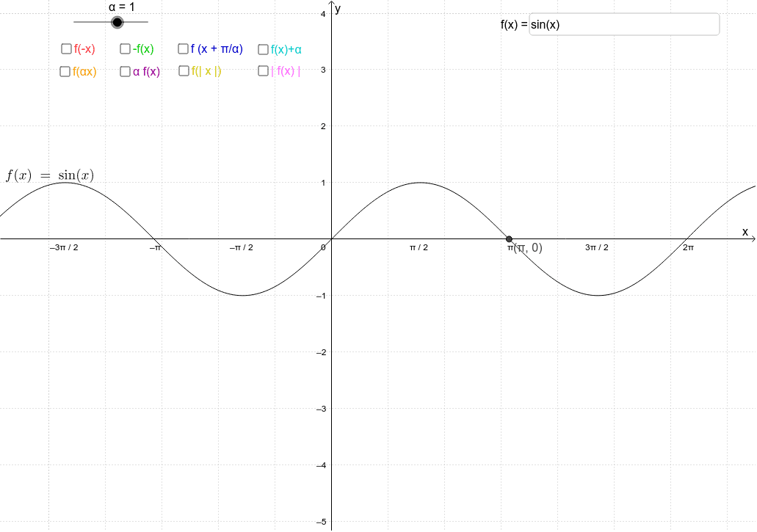The width and height of the screenshot is (757, 532).
Task: Click the –3π / 2 x-axis tick label
Action: coord(64,247)
